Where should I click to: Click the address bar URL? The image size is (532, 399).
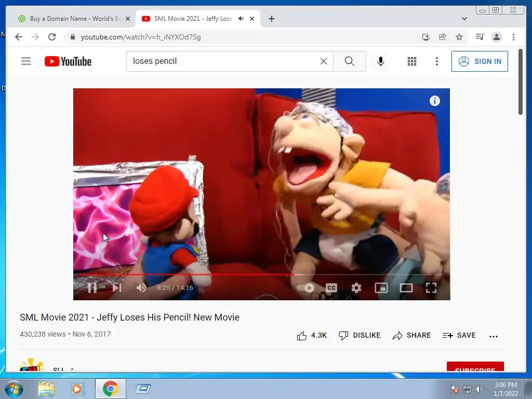[140, 37]
